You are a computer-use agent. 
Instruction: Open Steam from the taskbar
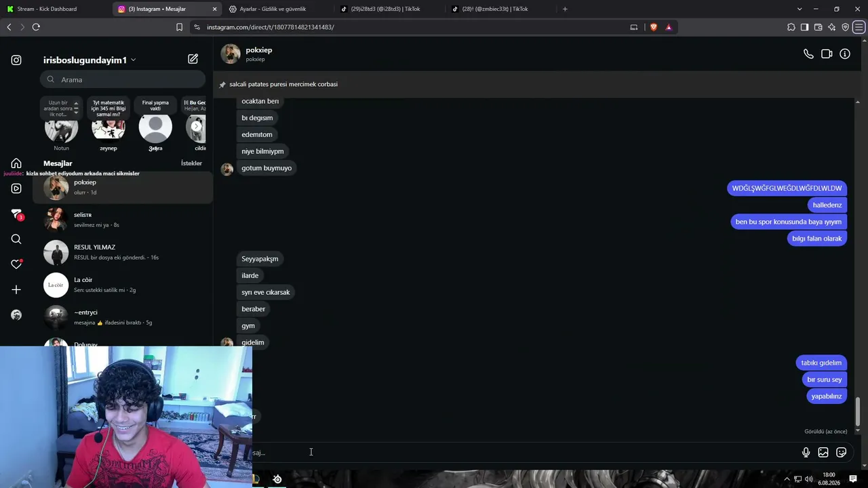277,479
